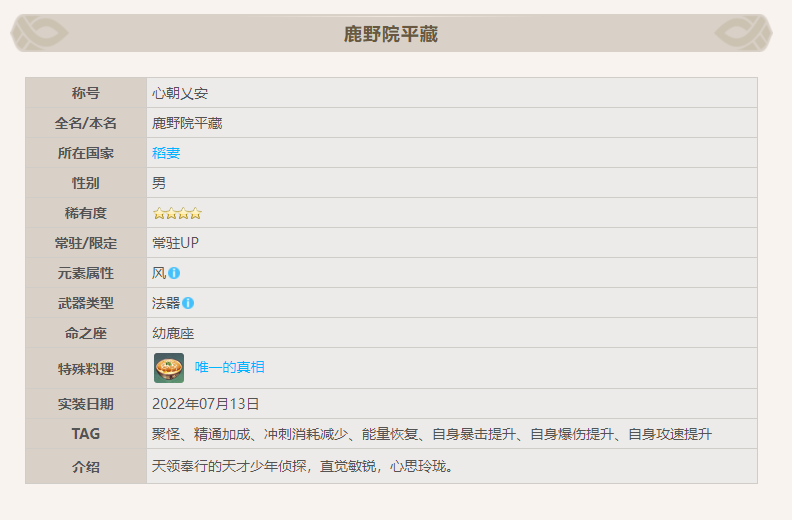Select the 心朝乂安 title value
This screenshot has height=520, width=792.
pyautogui.click(x=180, y=93)
